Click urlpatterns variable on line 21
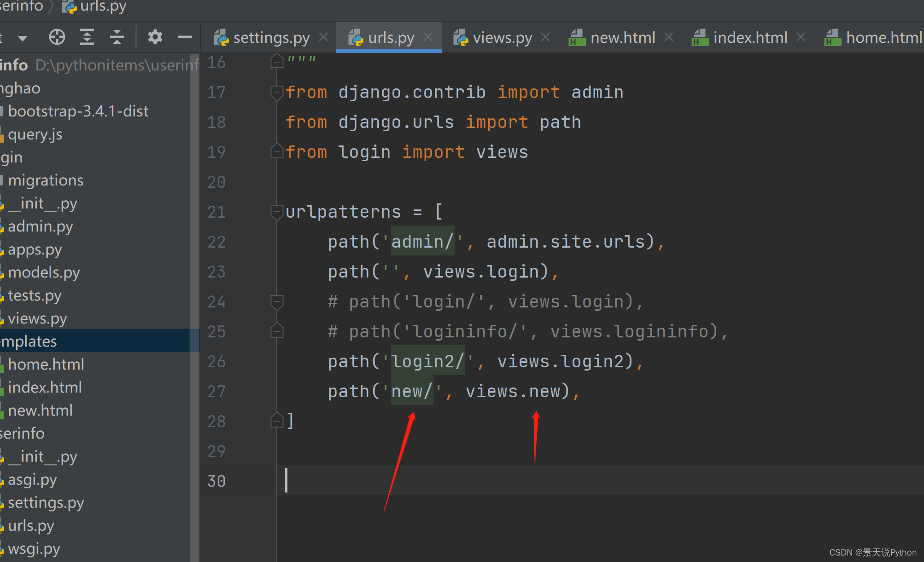The width and height of the screenshot is (924, 562). [344, 212]
